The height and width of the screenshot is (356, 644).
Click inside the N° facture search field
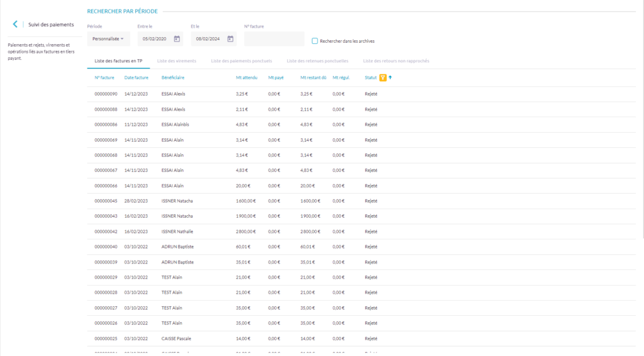point(274,39)
